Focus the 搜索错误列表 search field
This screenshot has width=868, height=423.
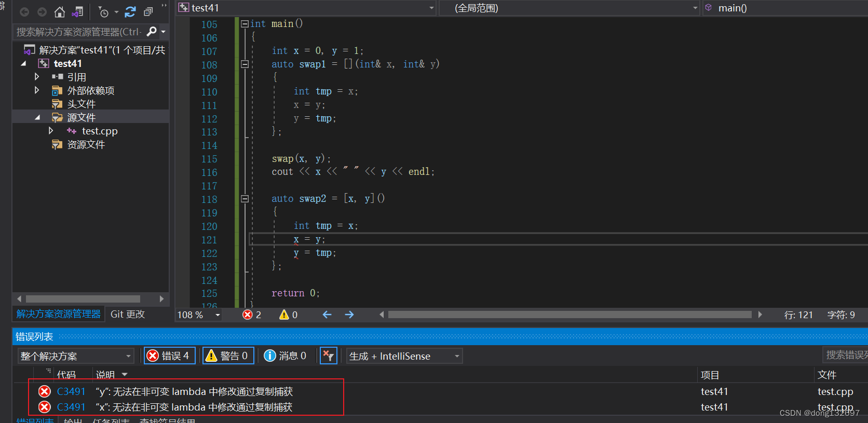click(846, 355)
